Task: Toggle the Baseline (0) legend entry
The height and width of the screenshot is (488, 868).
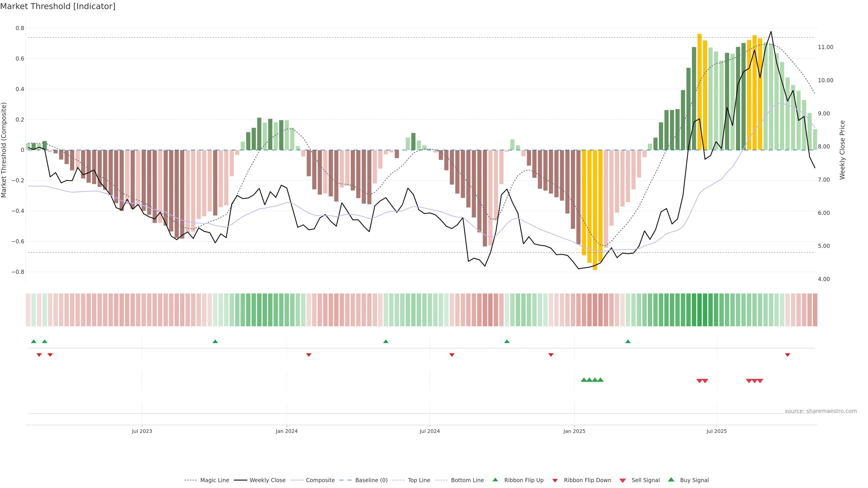Action: tap(371, 480)
